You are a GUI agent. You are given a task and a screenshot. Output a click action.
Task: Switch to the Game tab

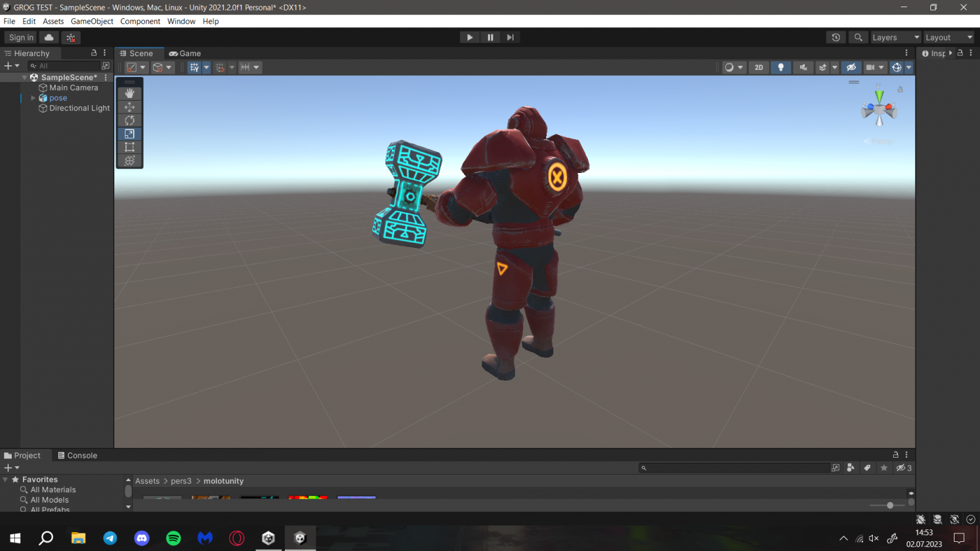point(185,53)
